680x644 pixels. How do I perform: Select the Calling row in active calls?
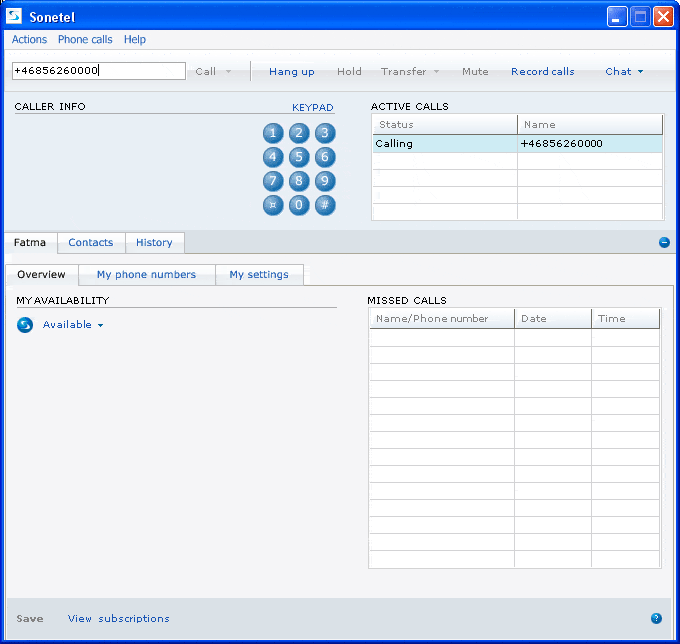517,144
